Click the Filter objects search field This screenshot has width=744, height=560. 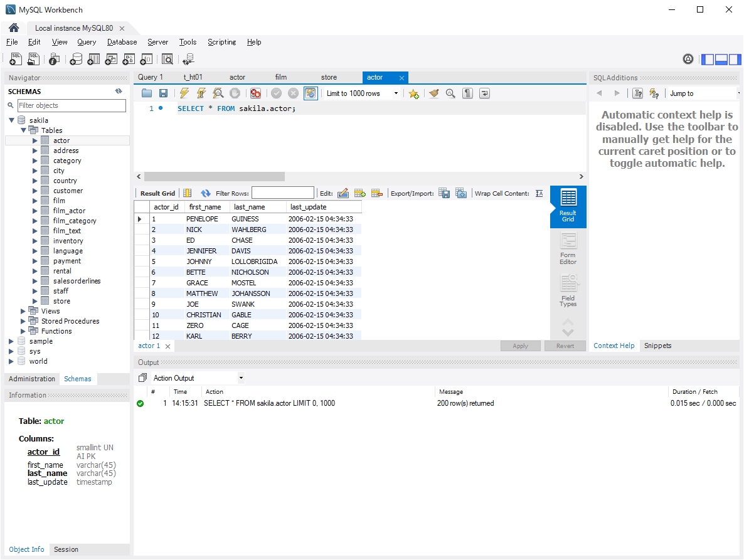[72, 105]
